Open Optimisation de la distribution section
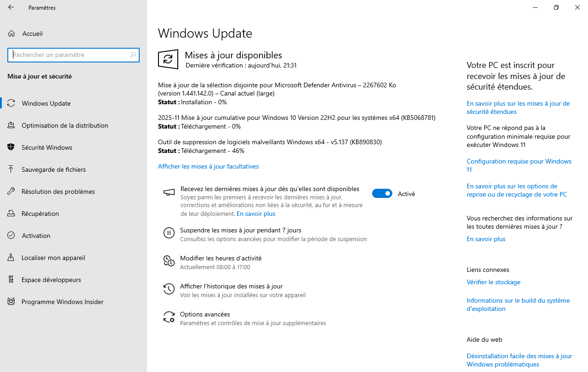Image resolution: width=588 pixels, height=372 pixels. [65, 125]
